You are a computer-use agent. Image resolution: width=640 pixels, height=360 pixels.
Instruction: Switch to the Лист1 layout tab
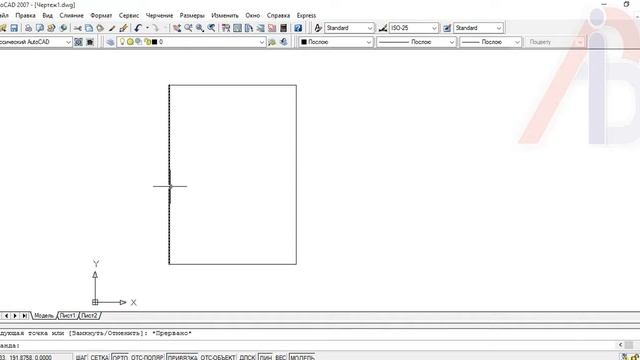coord(68,316)
